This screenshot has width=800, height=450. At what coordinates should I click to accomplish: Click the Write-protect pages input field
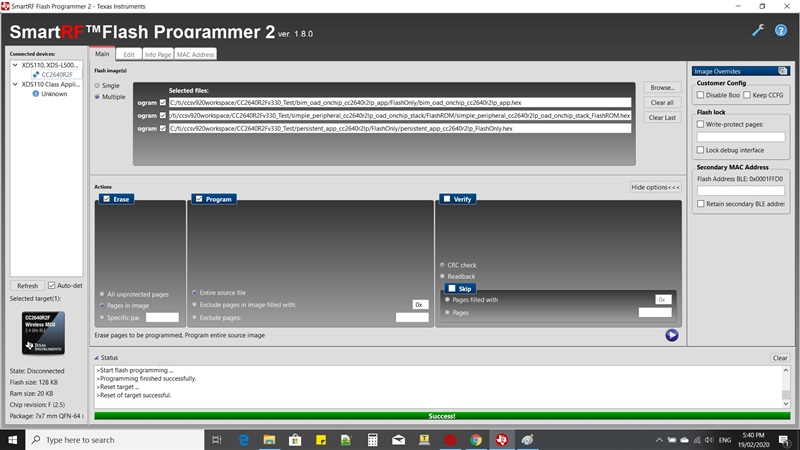click(x=740, y=137)
